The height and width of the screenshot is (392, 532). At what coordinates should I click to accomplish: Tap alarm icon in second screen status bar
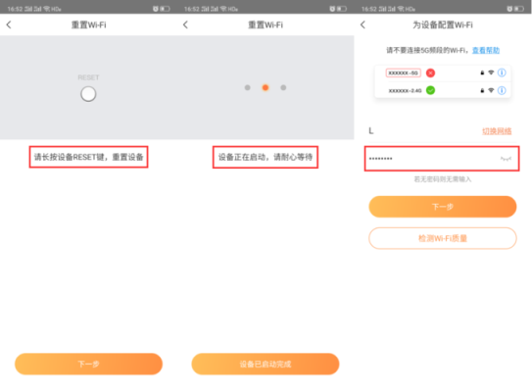(332, 9)
